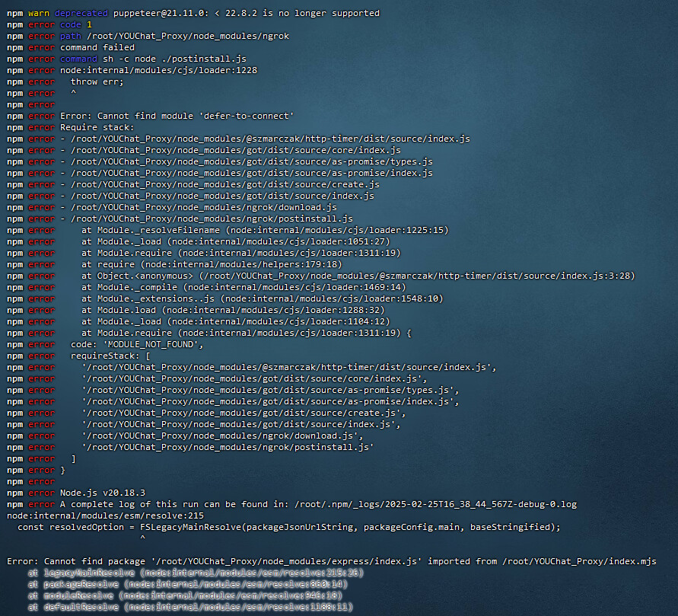678x616 pixels.
Task: Click the 'at Object.<anonymous>' stack trace line
Action: tap(358, 276)
